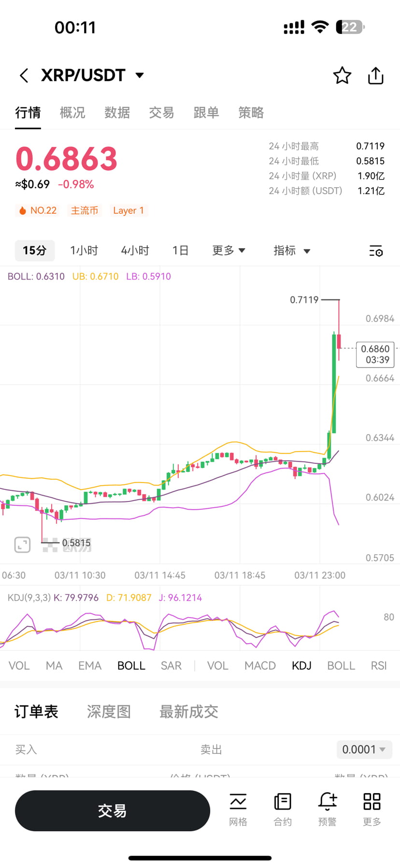Expand the 指标 indicator dropdown

click(x=292, y=250)
